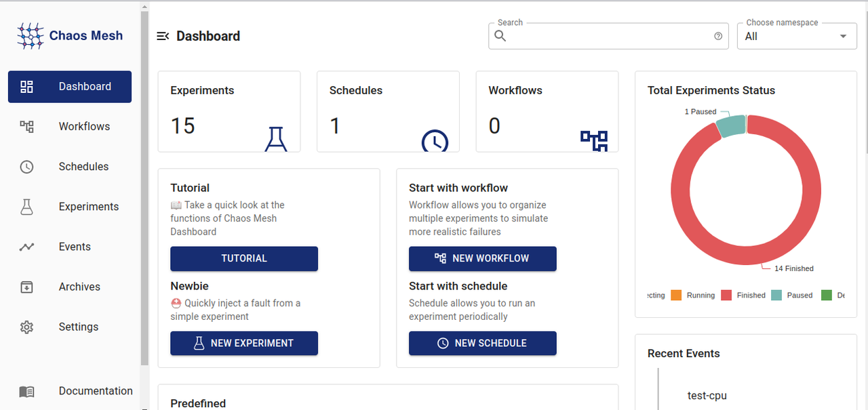Click the Experiments flask icon in sidebar
Screen dimensions: 868x410
tap(26, 207)
